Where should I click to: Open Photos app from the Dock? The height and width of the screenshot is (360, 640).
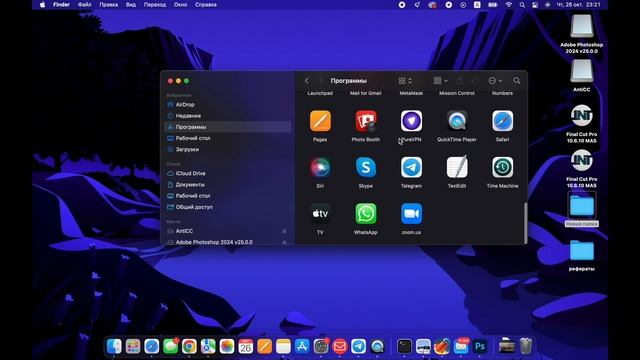[227, 347]
